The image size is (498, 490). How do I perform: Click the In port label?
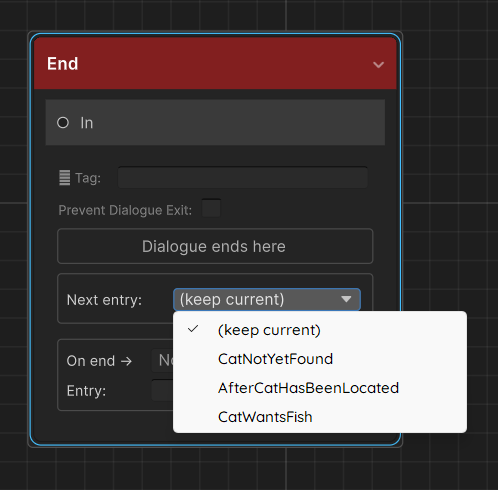(x=87, y=123)
